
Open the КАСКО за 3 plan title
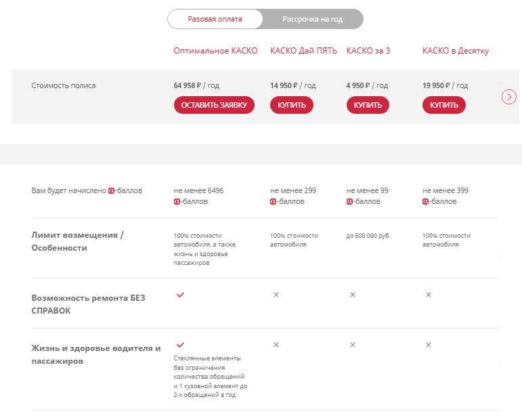point(368,51)
